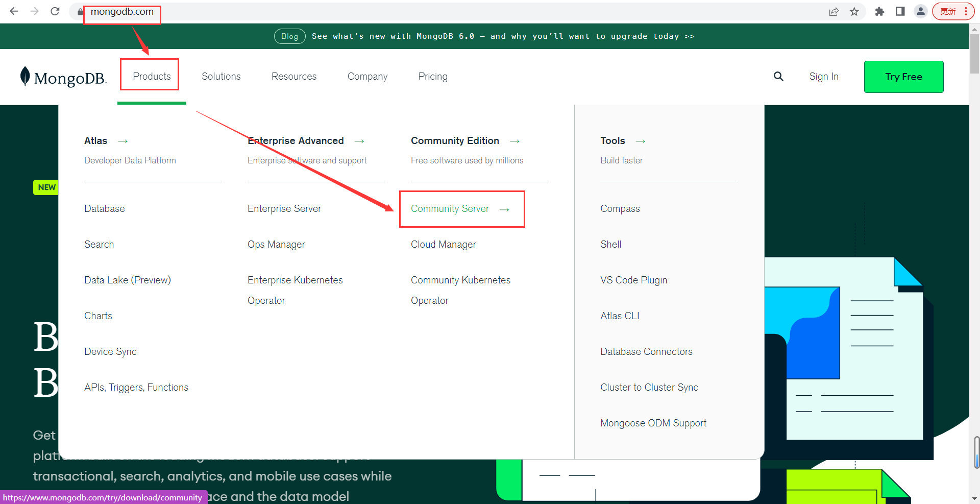This screenshot has height=504, width=980.
Task: Bookmark page with star icon
Action: (x=854, y=11)
